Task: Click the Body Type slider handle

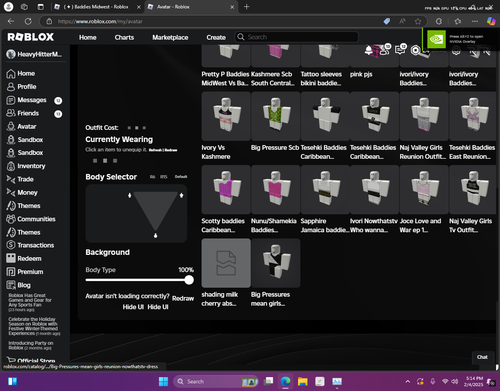Action: click(189, 280)
